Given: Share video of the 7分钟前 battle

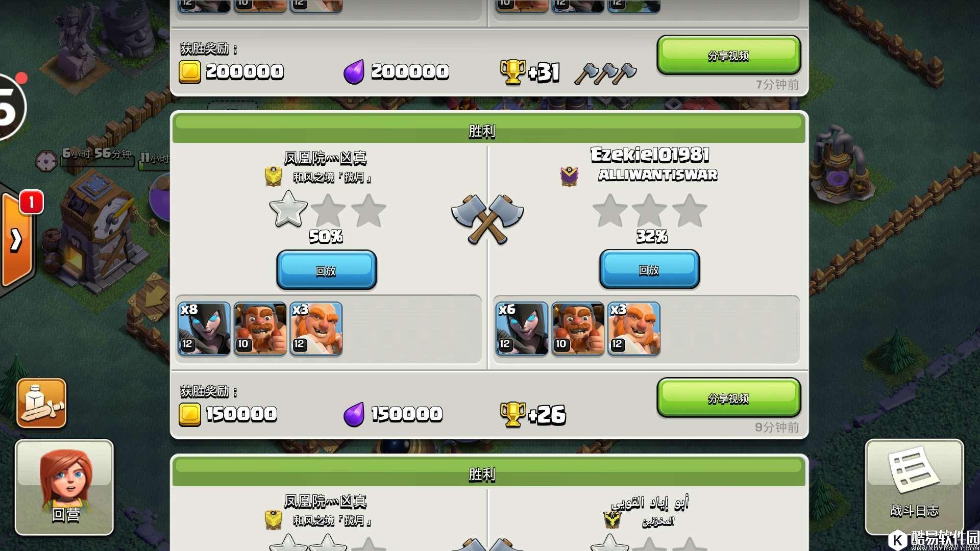Looking at the screenshot, I should [x=728, y=55].
